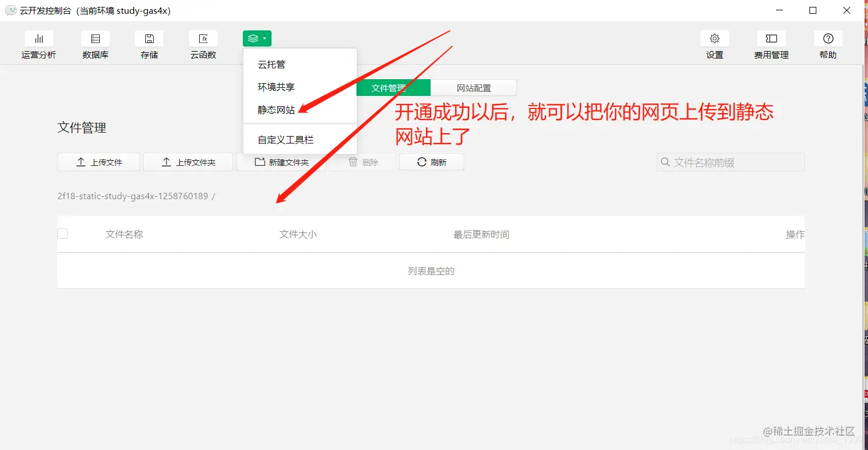
Task: Click the 最后更新时间 column header
Action: click(x=481, y=234)
